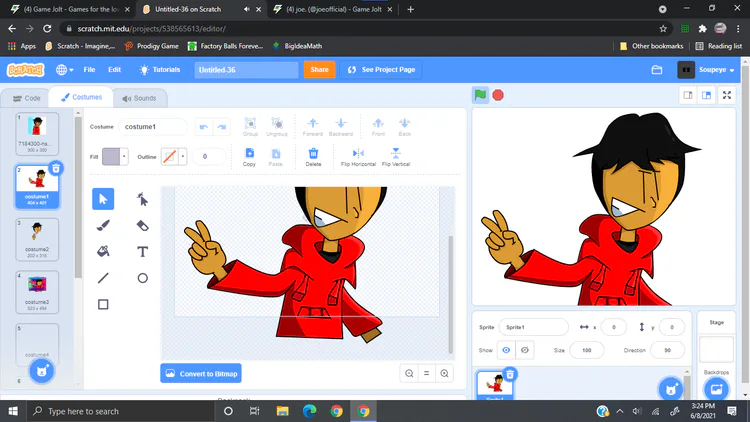Open Prodigy Game bookmark
The height and width of the screenshot is (422, 750).
(x=152, y=46)
